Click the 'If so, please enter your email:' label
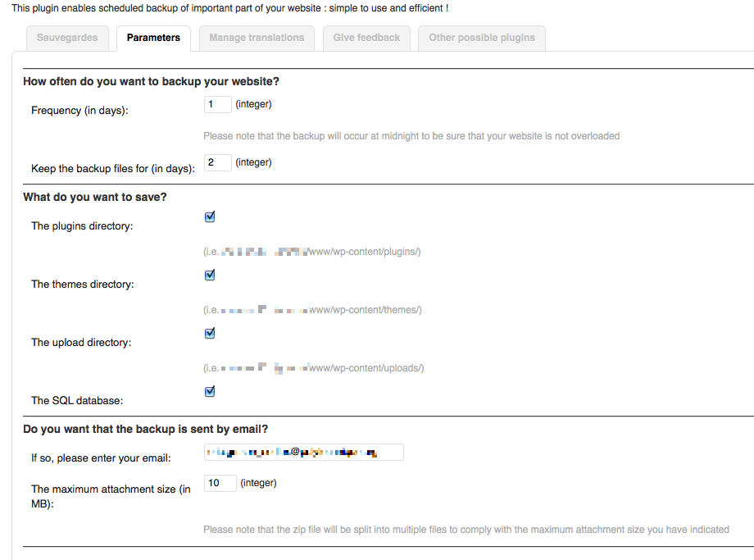Viewport: 754px width, 560px height. (101, 458)
